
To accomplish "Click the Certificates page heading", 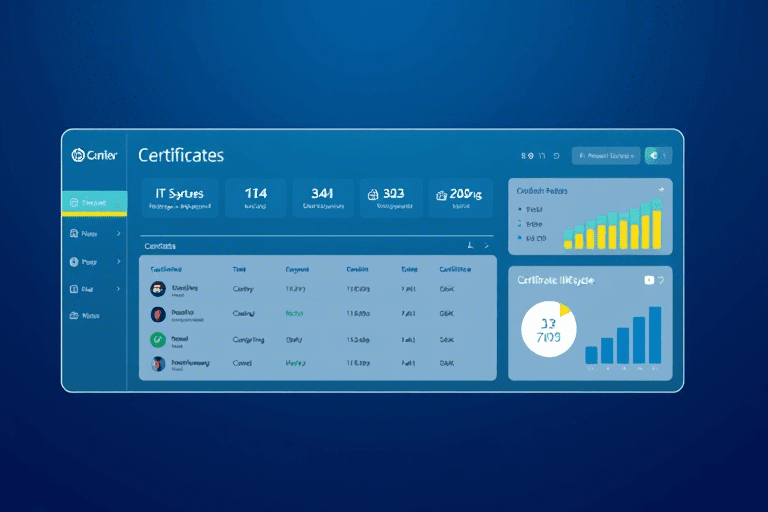I will tap(181, 155).
